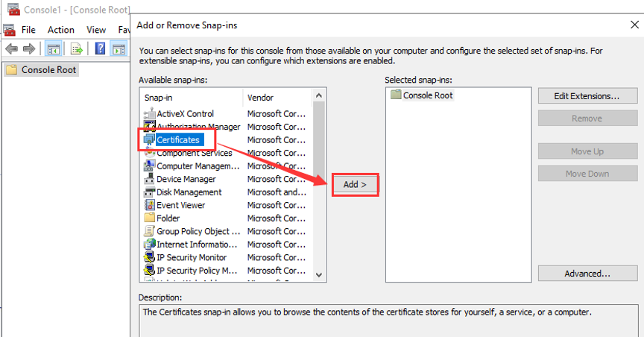This screenshot has height=337, width=644.
Task: Click the Snap-in column header
Action: coord(192,98)
